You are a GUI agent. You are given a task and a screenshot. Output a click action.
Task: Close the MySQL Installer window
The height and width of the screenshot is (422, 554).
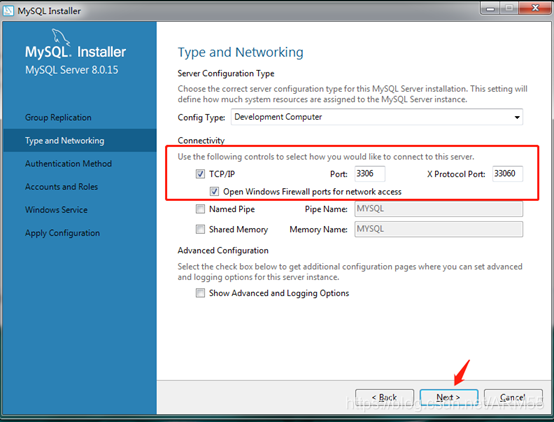535,8
